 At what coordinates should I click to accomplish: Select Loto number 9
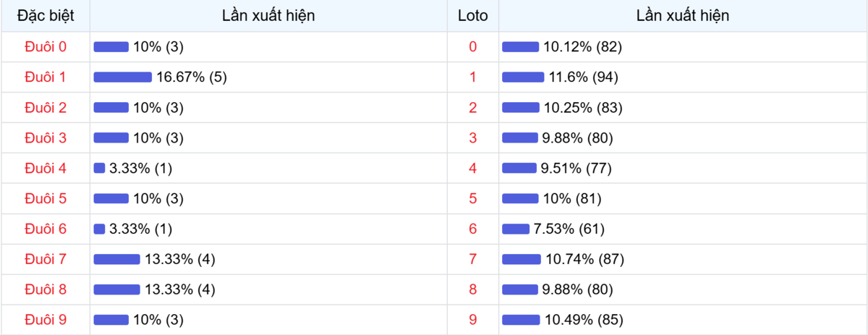point(473,320)
